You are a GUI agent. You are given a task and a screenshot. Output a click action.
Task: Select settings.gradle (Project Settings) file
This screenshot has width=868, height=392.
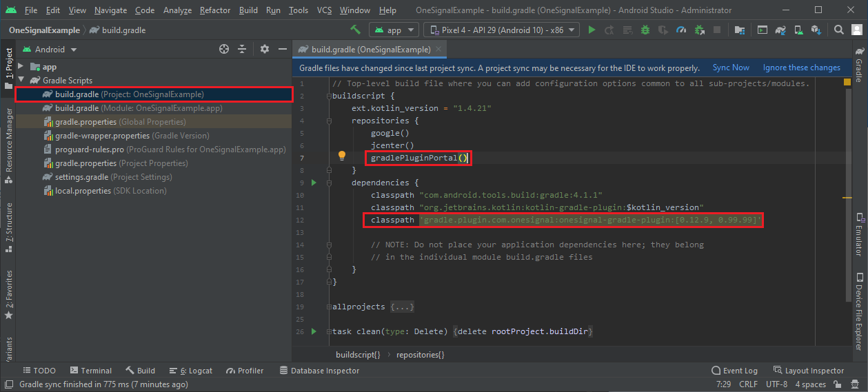[154, 177]
